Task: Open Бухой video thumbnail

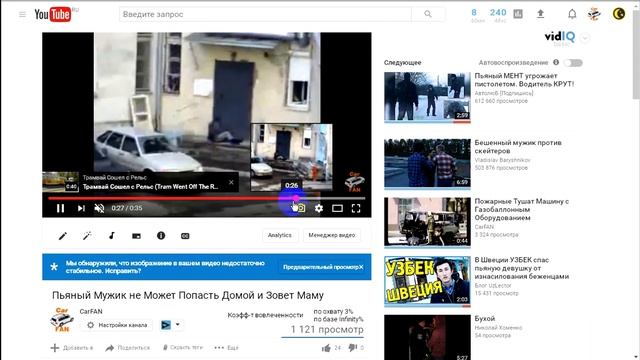Action: coord(427,337)
